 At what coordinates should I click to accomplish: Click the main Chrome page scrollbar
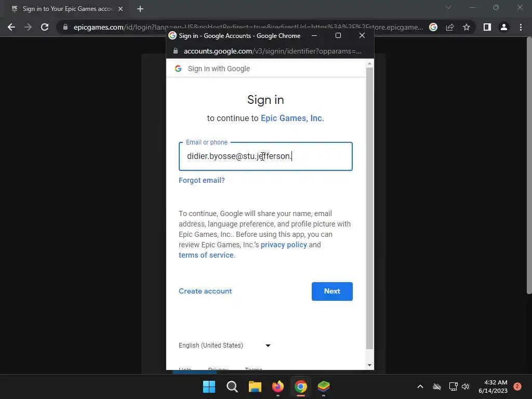529,166
